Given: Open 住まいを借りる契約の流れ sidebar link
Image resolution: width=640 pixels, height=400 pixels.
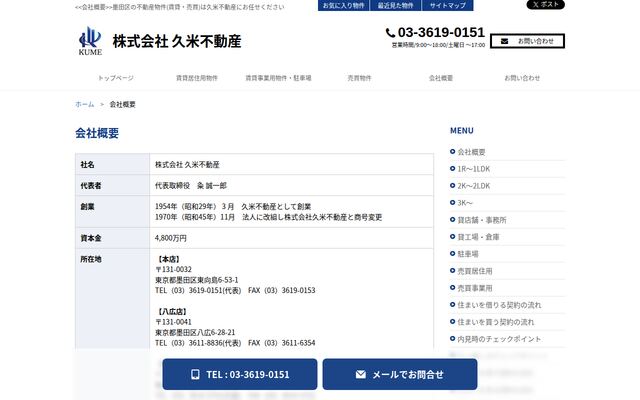Looking at the screenshot, I should click(x=499, y=305).
